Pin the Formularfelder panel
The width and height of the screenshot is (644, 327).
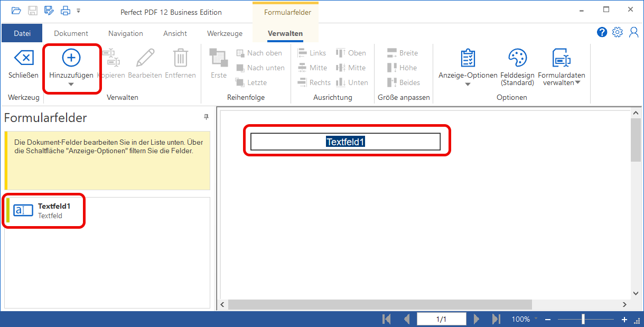[x=207, y=117]
